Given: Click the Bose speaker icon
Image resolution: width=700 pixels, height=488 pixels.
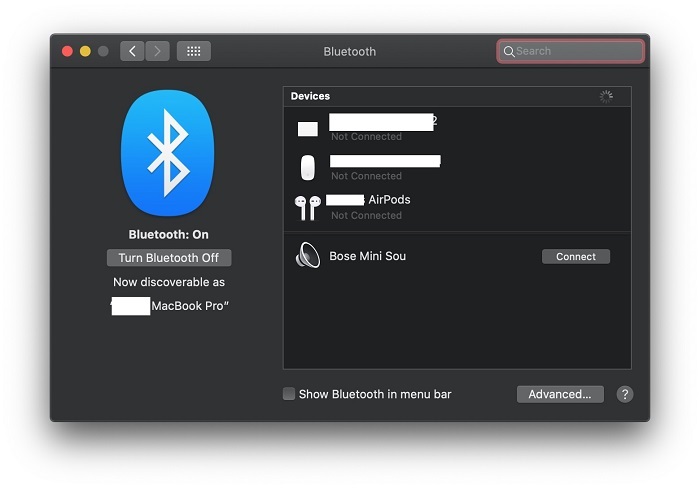Looking at the screenshot, I should click(x=308, y=255).
